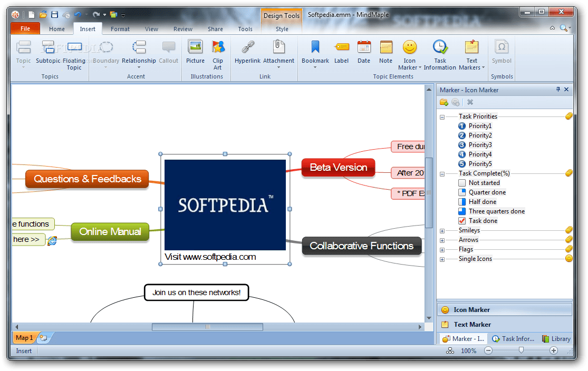Open the Style tab under Design Tools

[x=282, y=29]
